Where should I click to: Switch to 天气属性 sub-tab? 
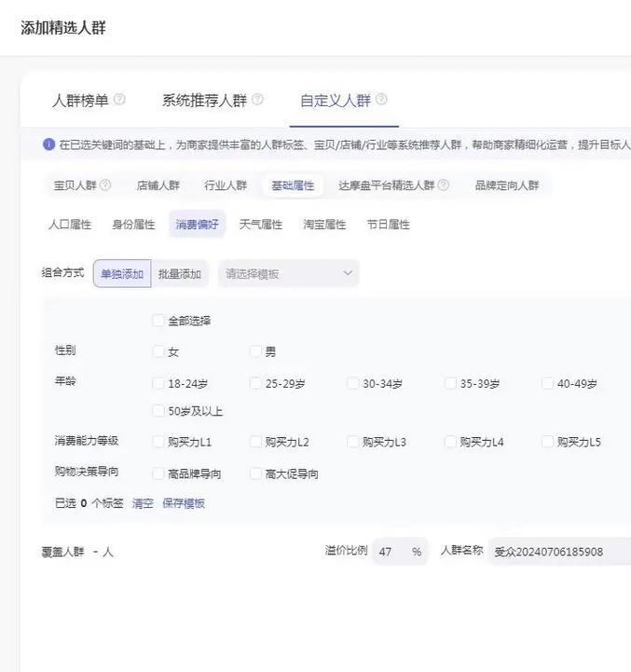[x=261, y=225]
